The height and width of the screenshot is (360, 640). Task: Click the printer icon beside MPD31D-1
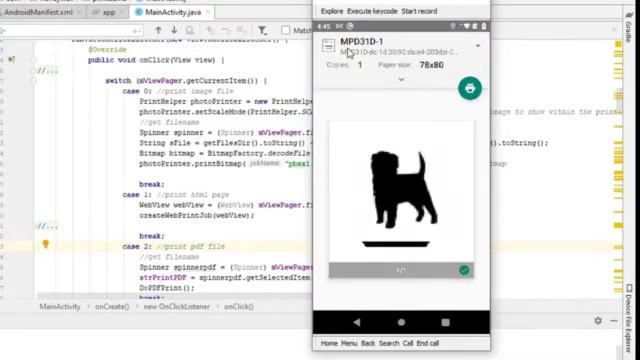tap(328, 45)
